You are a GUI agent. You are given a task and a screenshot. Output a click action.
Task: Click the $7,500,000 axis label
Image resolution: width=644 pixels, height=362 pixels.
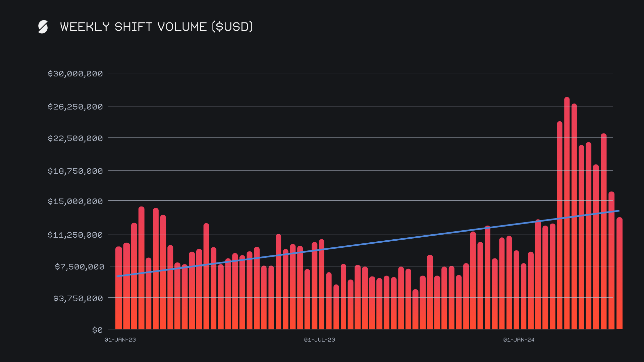[79, 267]
